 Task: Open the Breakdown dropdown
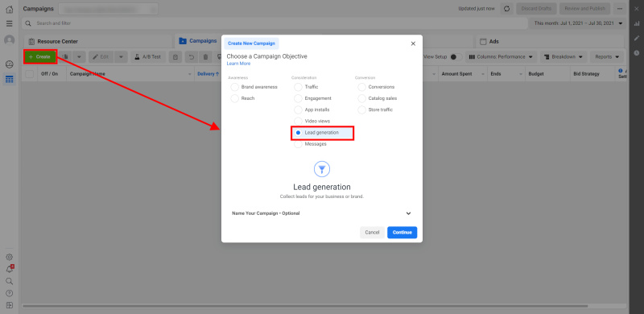tap(563, 56)
